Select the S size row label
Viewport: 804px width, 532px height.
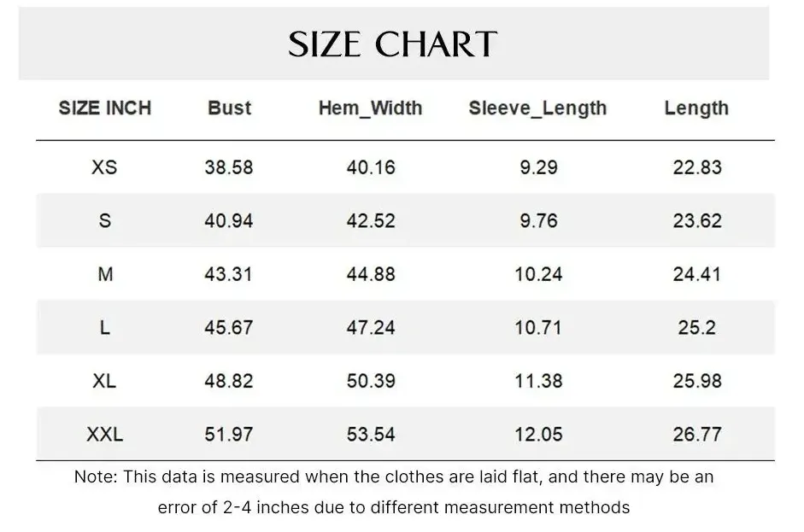coord(104,221)
